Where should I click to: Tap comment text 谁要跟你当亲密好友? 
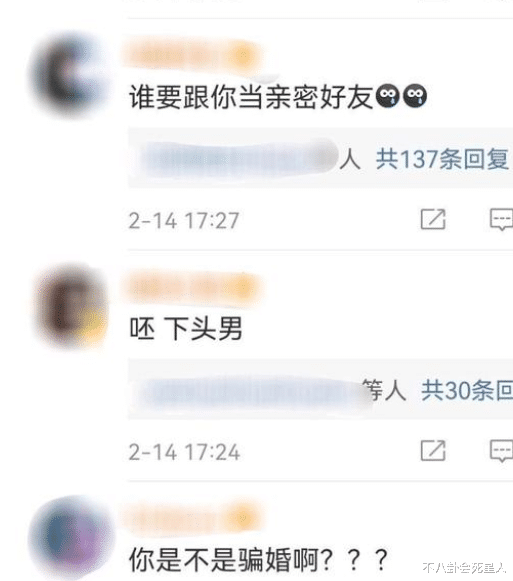[251, 97]
